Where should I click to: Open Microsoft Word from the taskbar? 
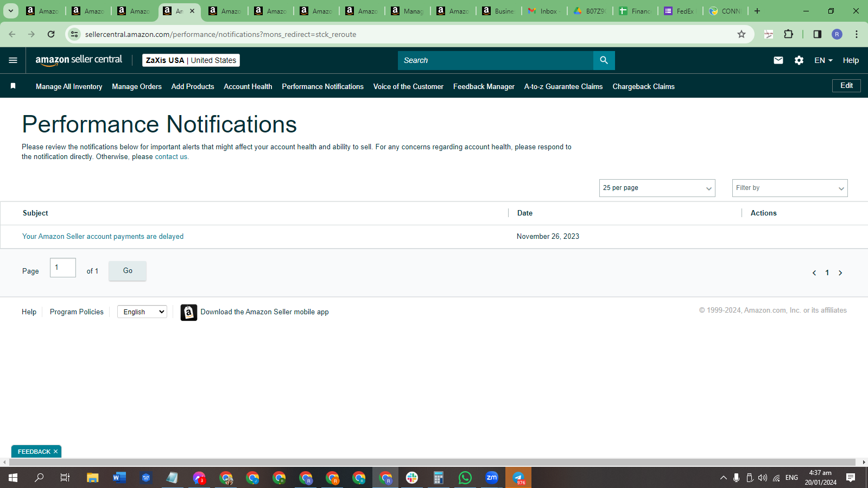[119, 478]
